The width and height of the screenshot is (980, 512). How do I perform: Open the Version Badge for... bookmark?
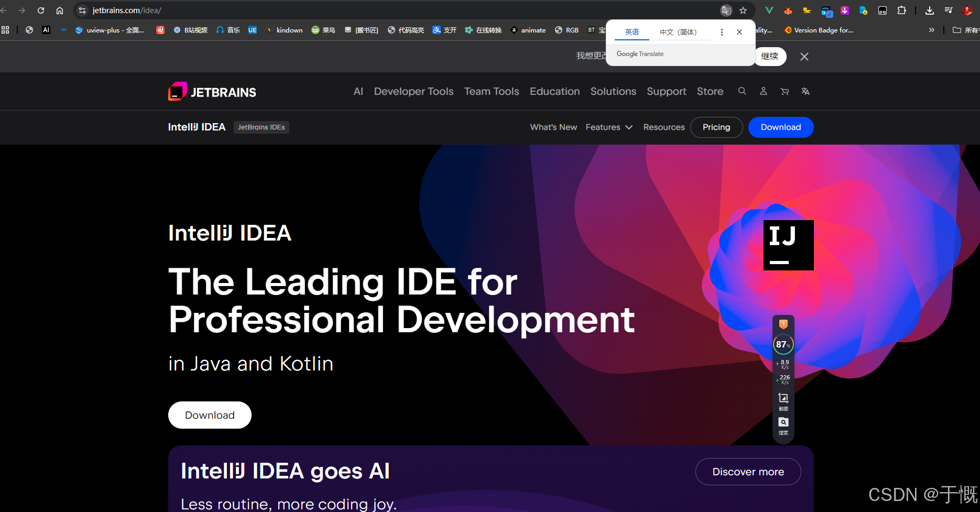[x=819, y=30]
